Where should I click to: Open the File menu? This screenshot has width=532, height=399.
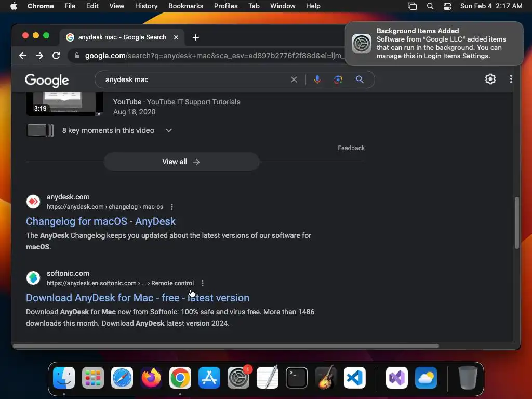point(70,6)
